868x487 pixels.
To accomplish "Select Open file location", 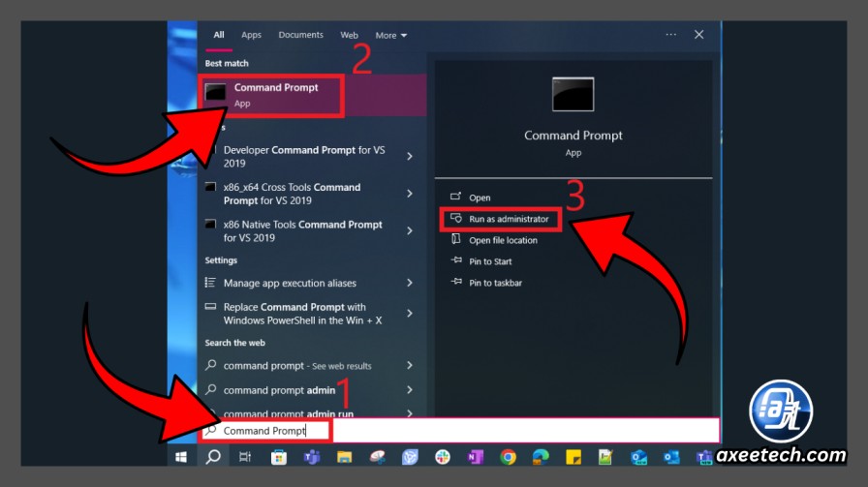I will [503, 240].
